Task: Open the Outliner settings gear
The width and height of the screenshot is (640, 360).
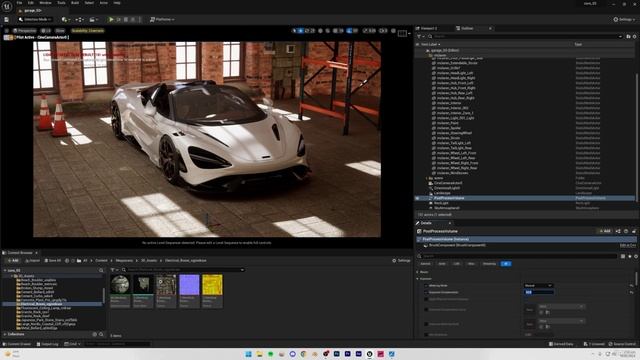Action: [634, 36]
